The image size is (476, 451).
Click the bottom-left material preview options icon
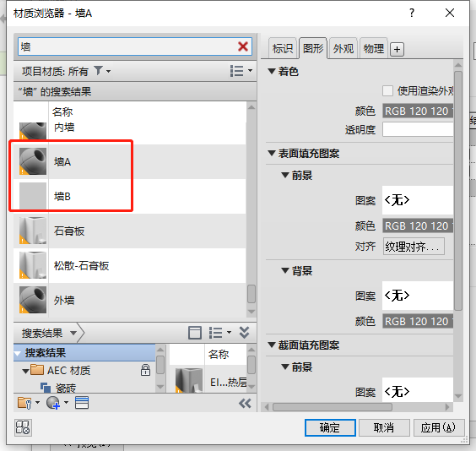click(x=23, y=427)
